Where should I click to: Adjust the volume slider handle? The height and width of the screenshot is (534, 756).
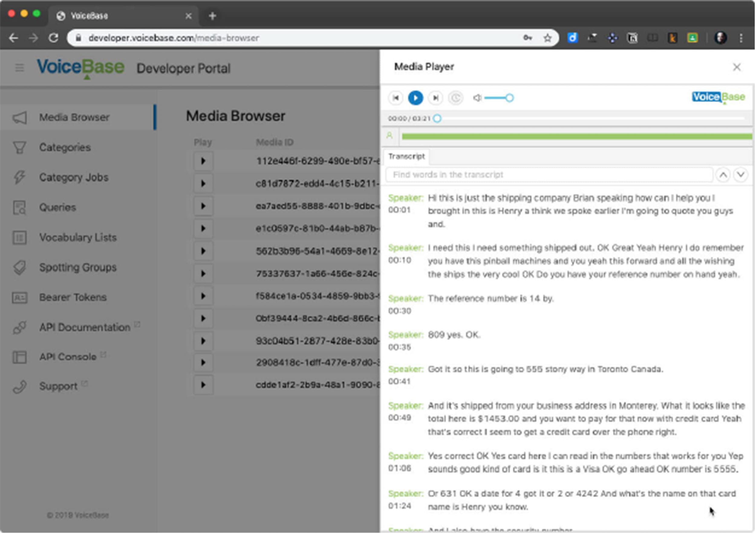(509, 98)
